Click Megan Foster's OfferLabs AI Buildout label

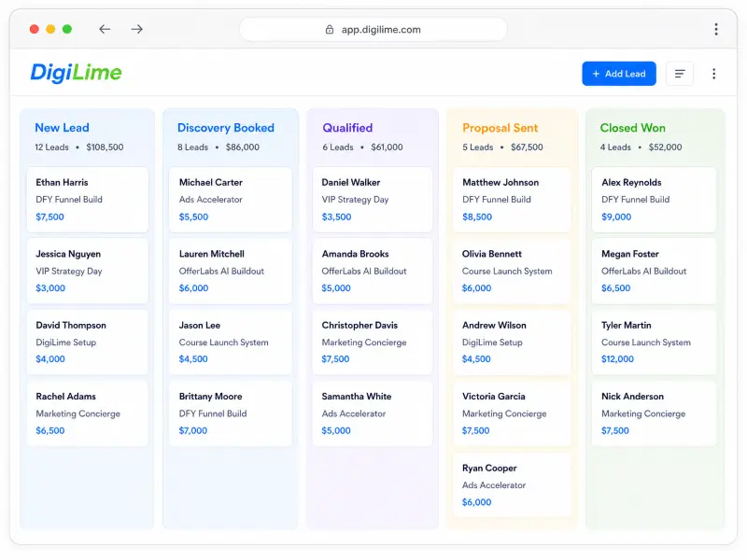click(x=643, y=271)
